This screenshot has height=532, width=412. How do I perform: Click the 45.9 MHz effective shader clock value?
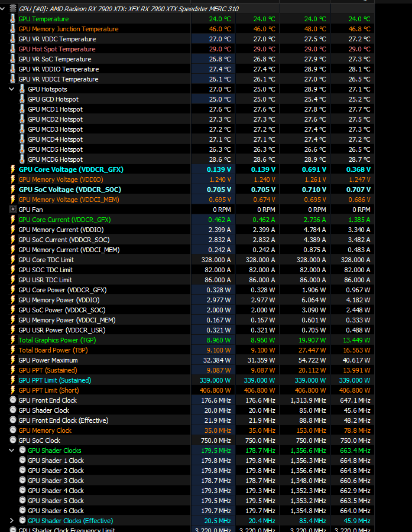(x=357, y=521)
